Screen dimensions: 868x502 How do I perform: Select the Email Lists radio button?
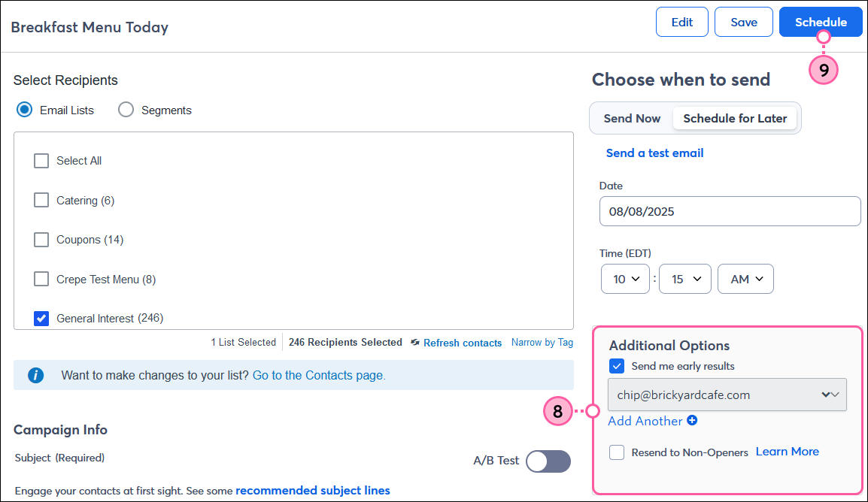point(24,110)
